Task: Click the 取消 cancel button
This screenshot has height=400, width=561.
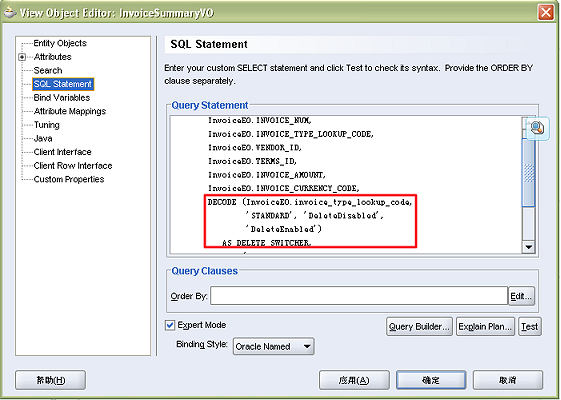Action: (508, 380)
